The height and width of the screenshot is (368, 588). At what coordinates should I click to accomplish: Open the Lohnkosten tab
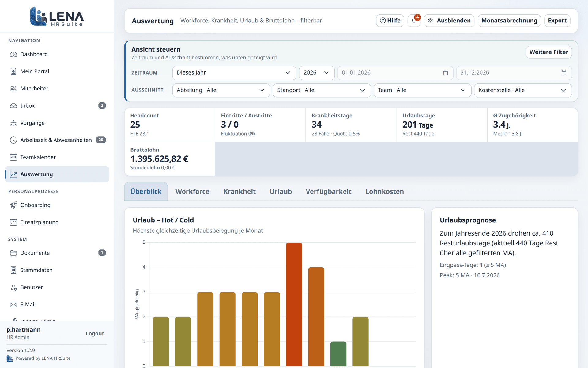pos(384,192)
